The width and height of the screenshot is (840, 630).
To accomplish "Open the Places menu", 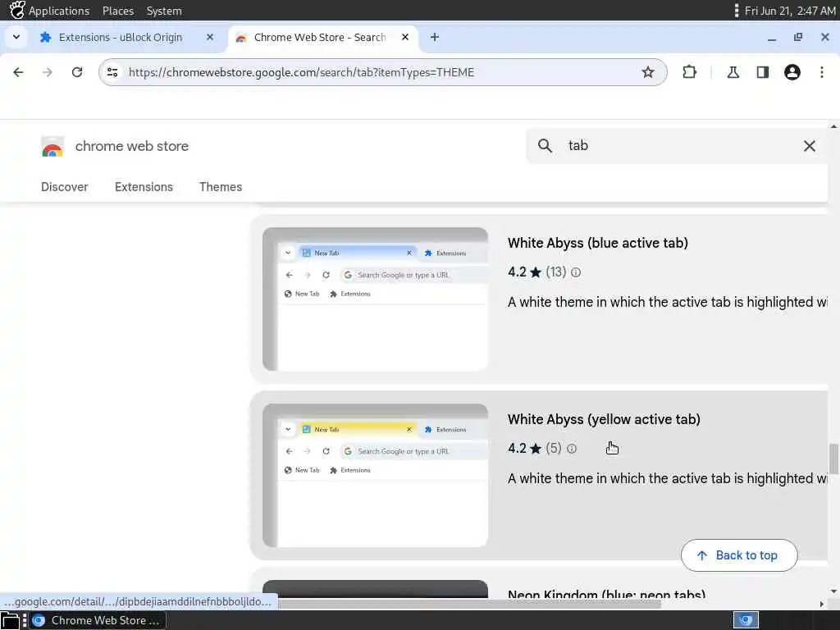I will point(118,11).
